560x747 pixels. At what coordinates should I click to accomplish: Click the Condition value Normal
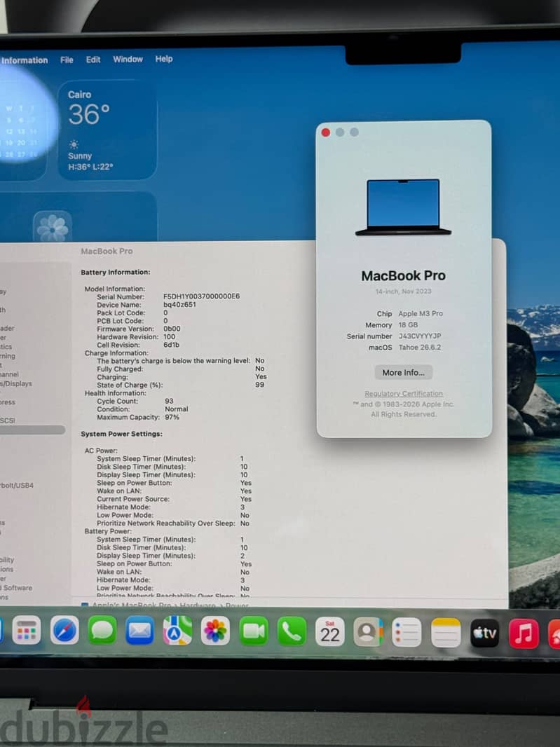[177, 409]
